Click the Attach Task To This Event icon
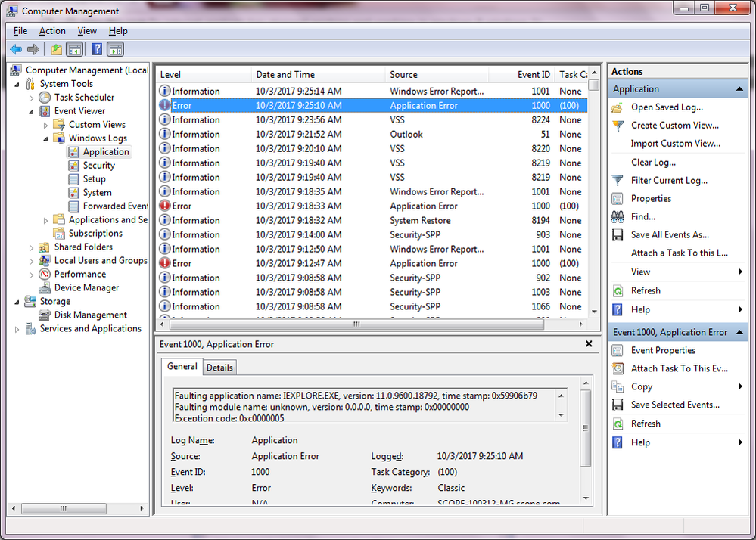 pyautogui.click(x=618, y=368)
